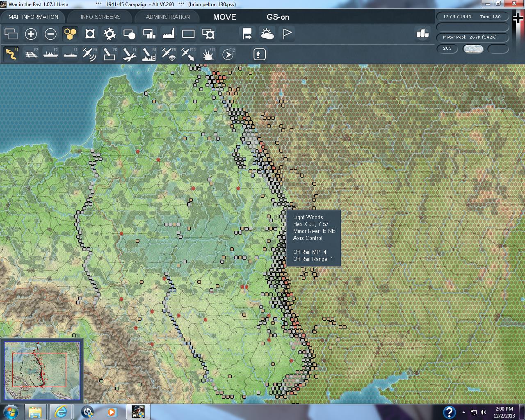The image size is (525, 420).
Task: Open the bar chart statistics icon
Action: [422, 34]
